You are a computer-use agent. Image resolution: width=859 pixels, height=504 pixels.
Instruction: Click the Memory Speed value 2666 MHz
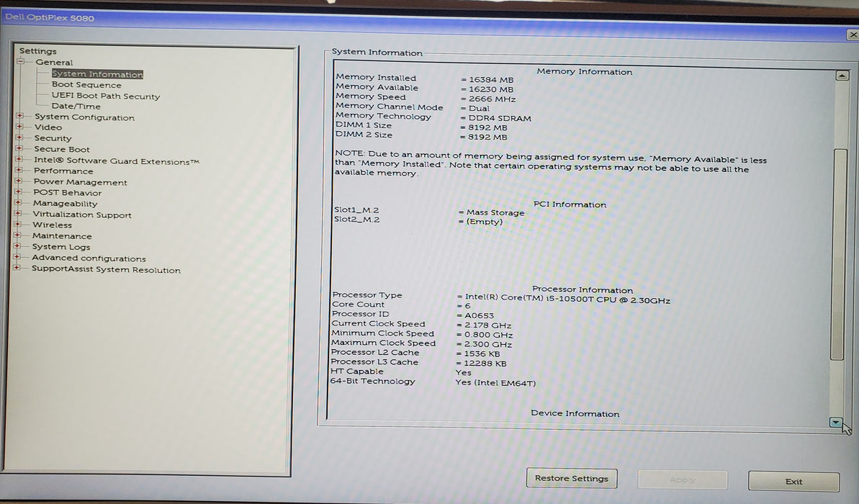click(x=491, y=99)
